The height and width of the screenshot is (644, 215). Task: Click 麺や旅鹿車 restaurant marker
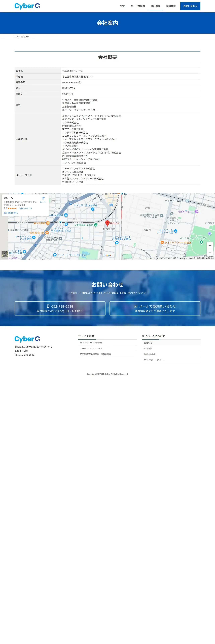[x=48, y=223]
